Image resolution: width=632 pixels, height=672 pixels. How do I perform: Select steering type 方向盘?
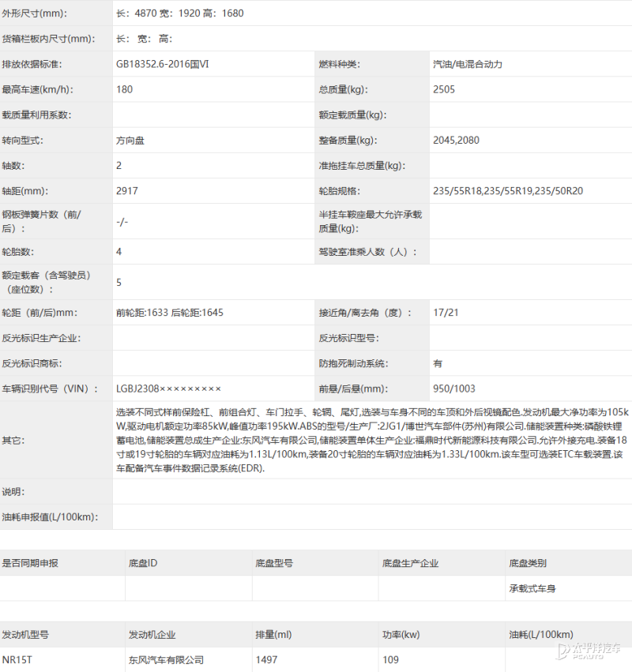coord(130,141)
